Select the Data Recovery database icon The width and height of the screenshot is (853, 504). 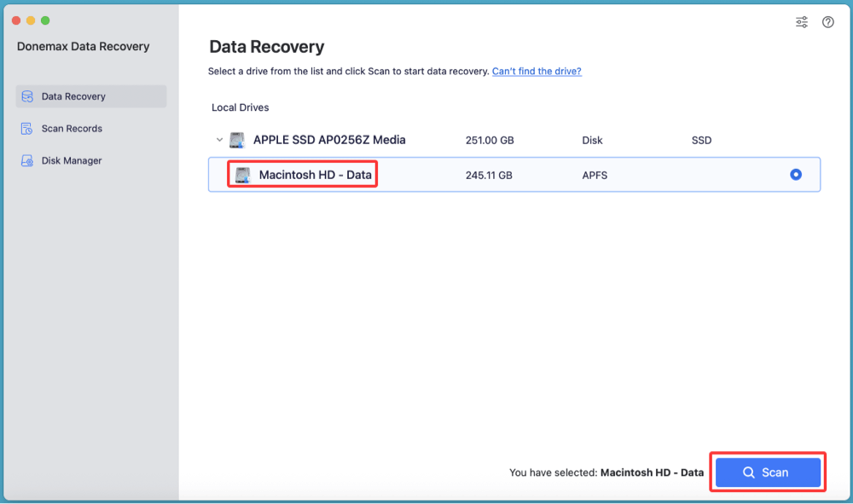click(26, 96)
